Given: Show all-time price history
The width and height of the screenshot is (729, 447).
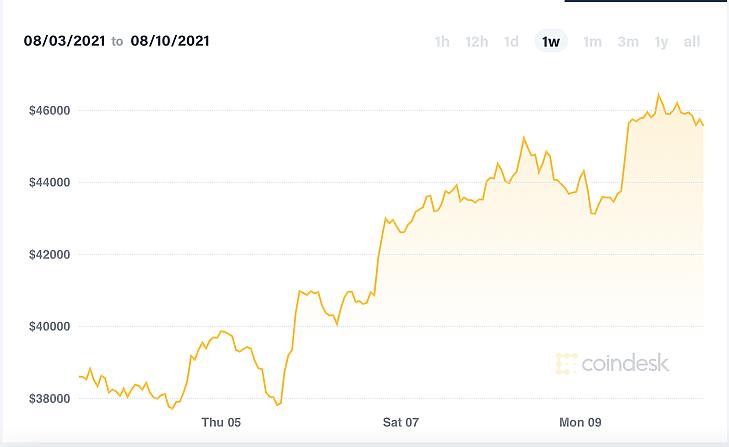Looking at the screenshot, I should (x=692, y=42).
